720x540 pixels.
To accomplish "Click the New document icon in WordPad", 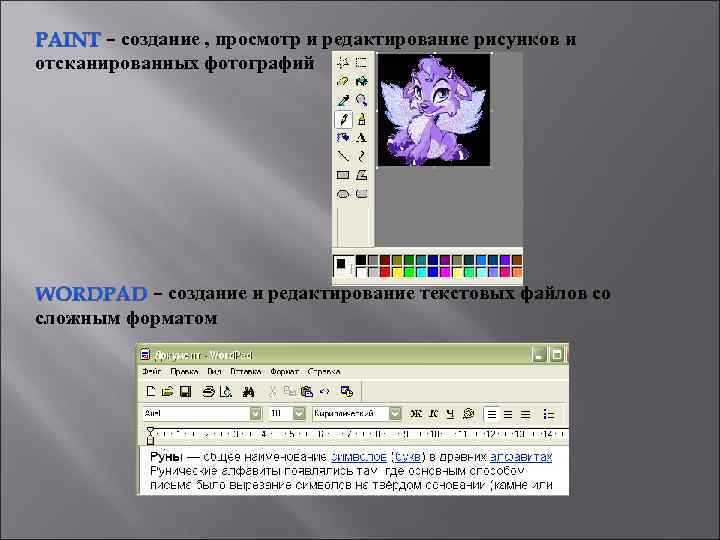I will [150, 391].
